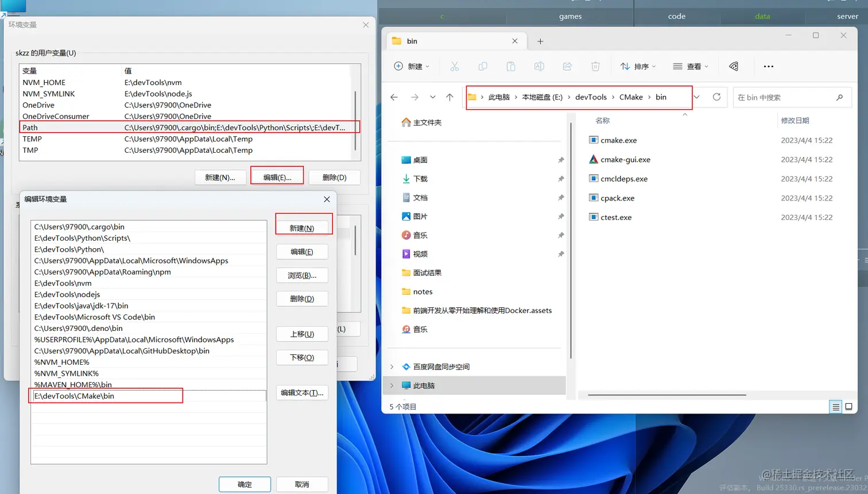
Task: Click the Copy icon in Explorer toolbar
Action: 483,67
